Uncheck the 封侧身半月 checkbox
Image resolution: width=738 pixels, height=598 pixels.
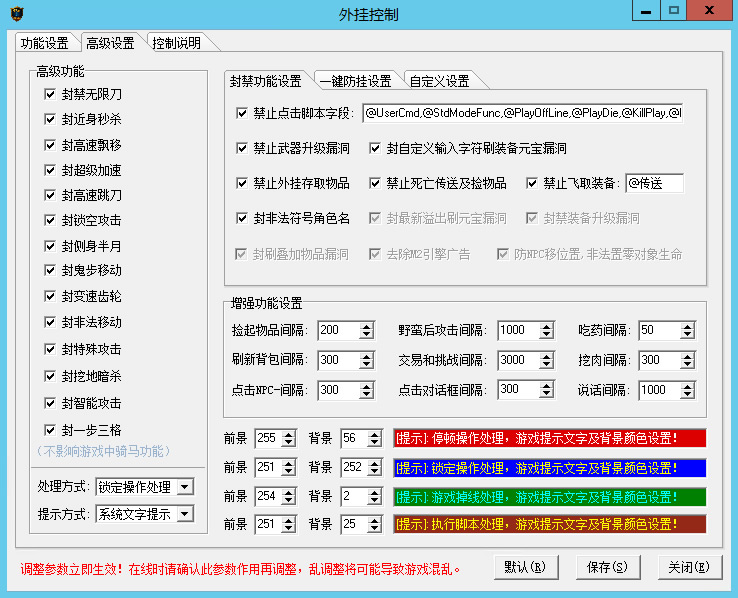point(49,246)
